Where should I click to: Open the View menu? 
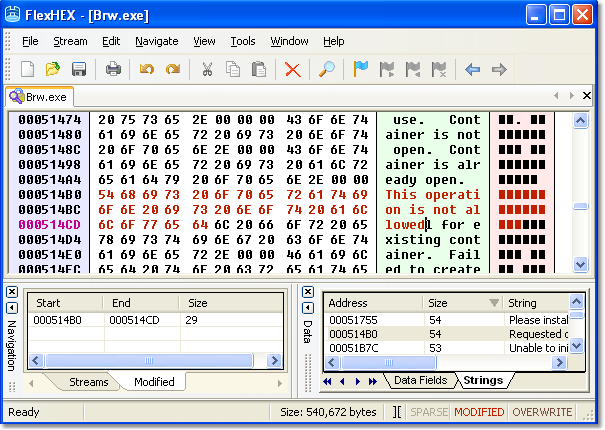coord(204,41)
